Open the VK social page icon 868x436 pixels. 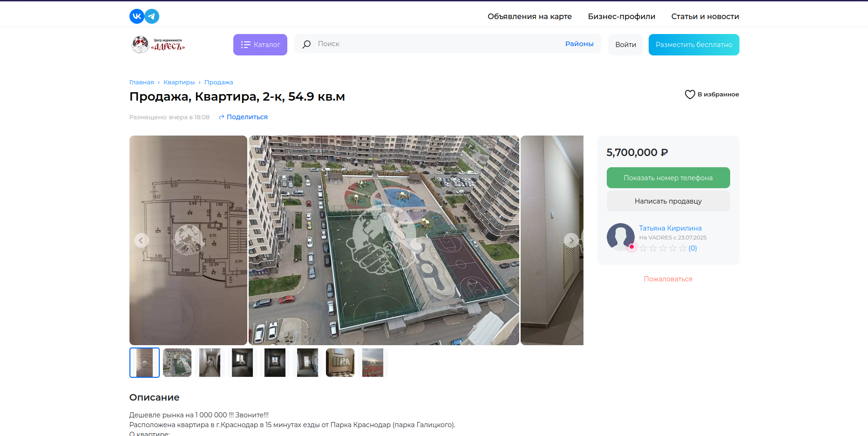[136, 16]
